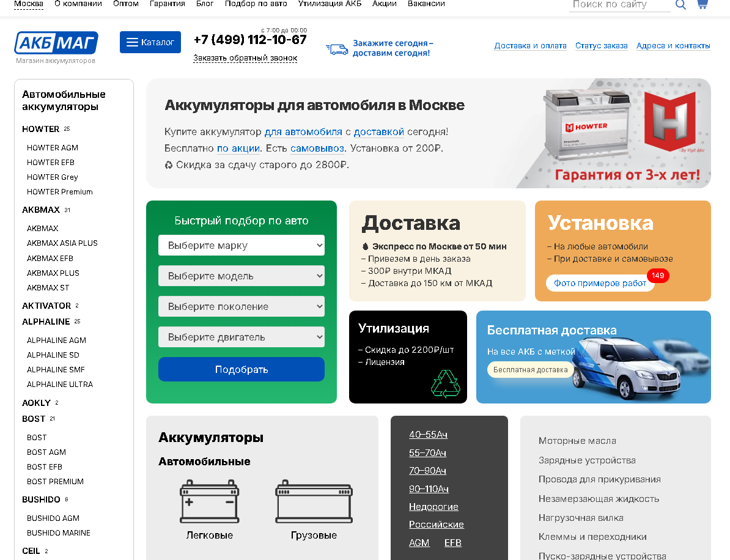Open the Каталог menu button

click(x=150, y=42)
